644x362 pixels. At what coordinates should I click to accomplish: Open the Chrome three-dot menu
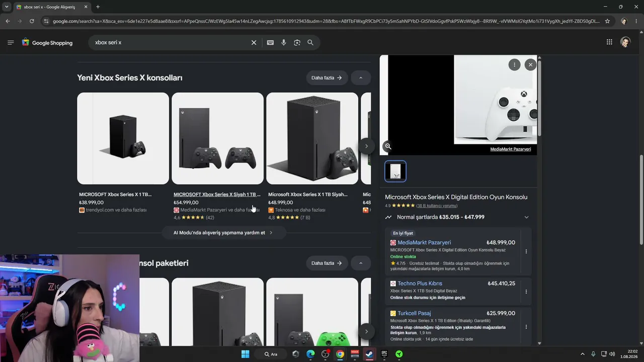coord(636,21)
